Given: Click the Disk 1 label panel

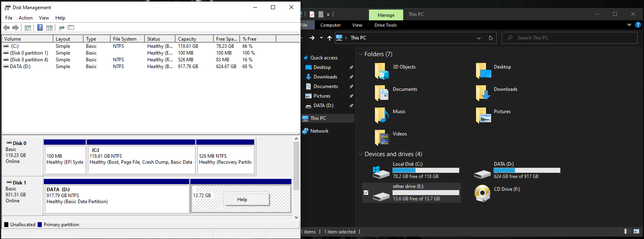Looking at the screenshot, I should 22,196.
